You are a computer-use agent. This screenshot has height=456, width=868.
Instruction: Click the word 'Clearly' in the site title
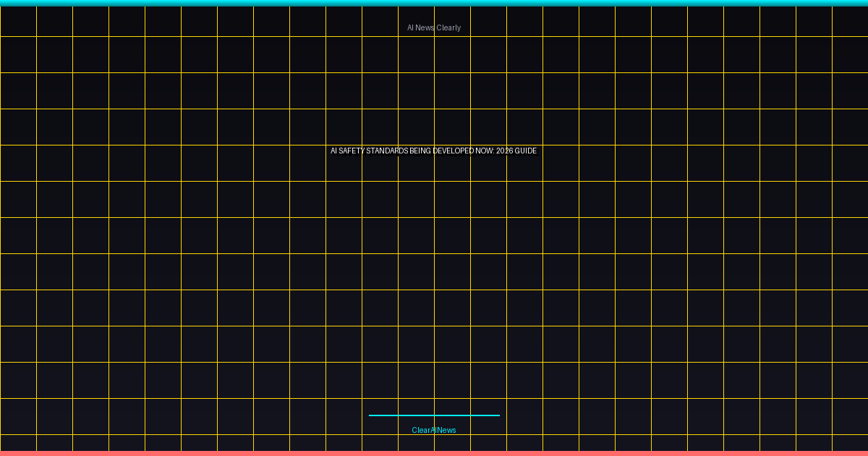[448, 28]
